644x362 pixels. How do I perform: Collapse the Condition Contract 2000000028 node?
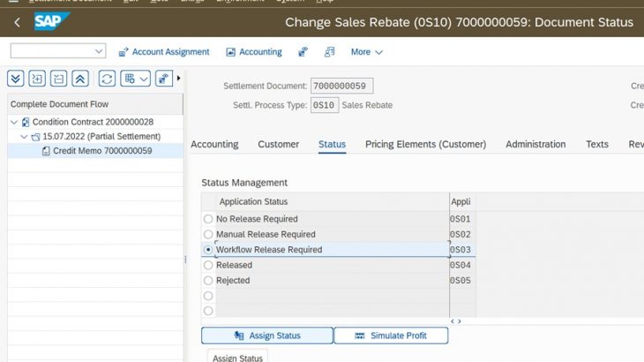tap(14, 122)
